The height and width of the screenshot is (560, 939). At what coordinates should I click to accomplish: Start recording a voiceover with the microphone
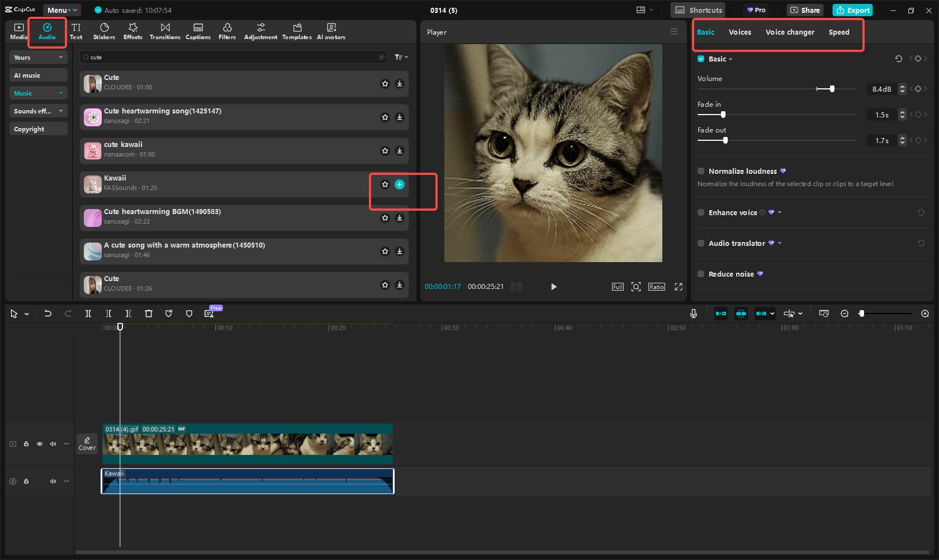coord(693,314)
